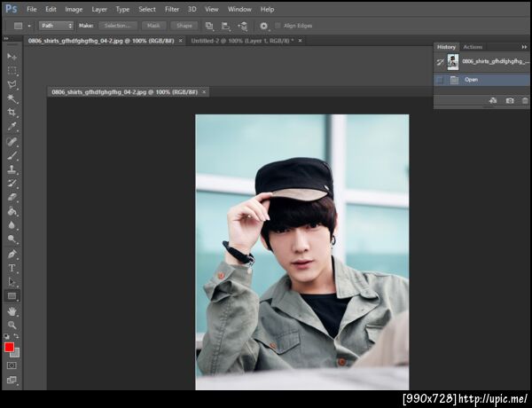Create new document from current state
The image size is (532, 408).
tap(493, 101)
